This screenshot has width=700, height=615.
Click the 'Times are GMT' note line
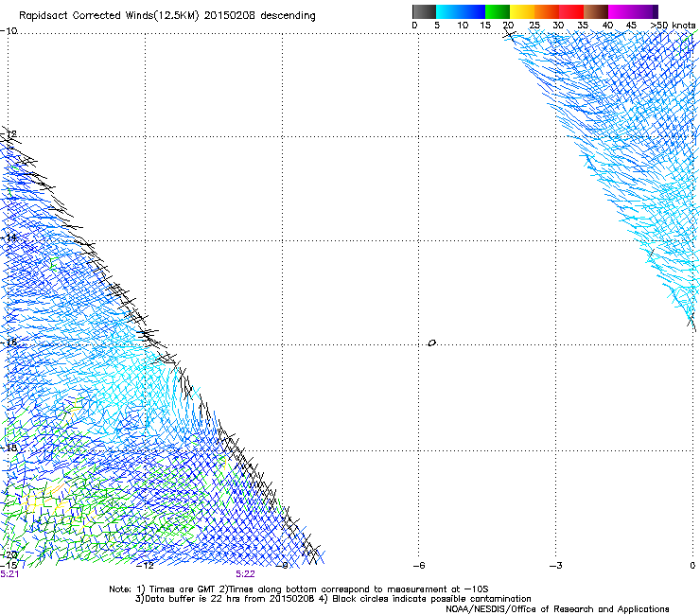coord(299,589)
